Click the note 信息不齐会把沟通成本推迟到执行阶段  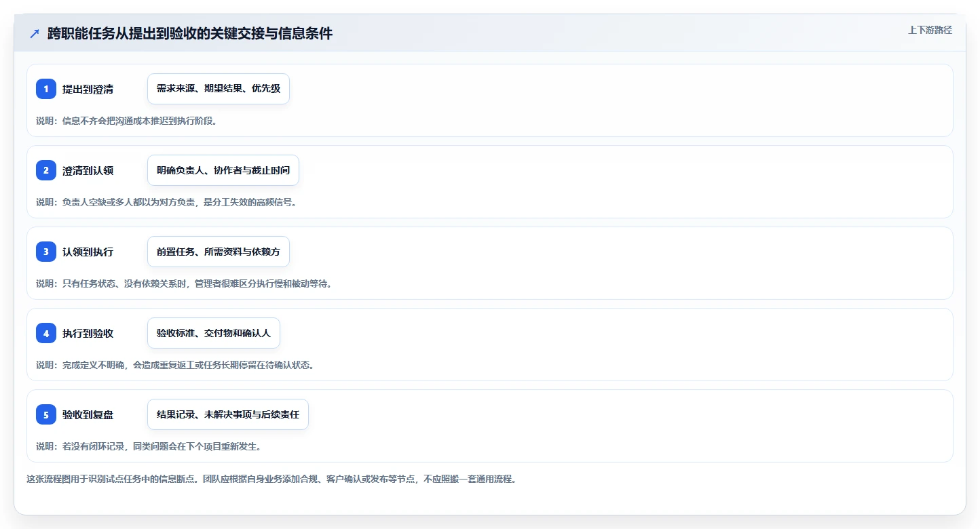coord(126,121)
